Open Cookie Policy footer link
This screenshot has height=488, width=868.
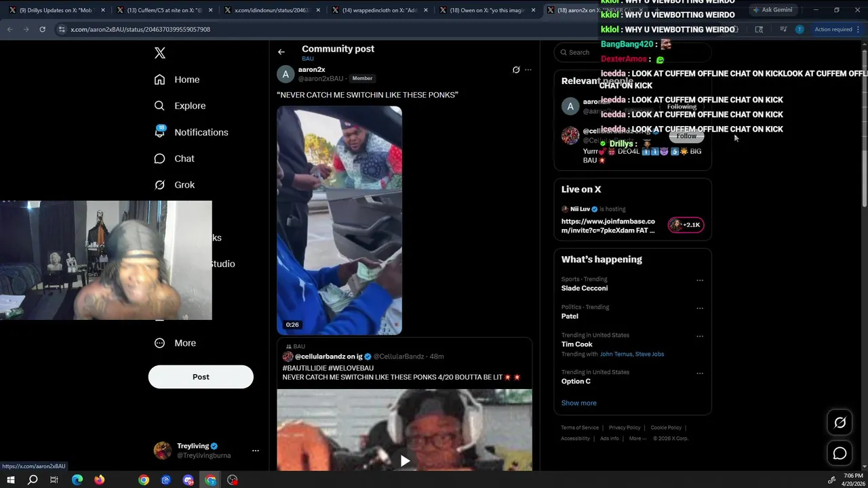pos(666,428)
